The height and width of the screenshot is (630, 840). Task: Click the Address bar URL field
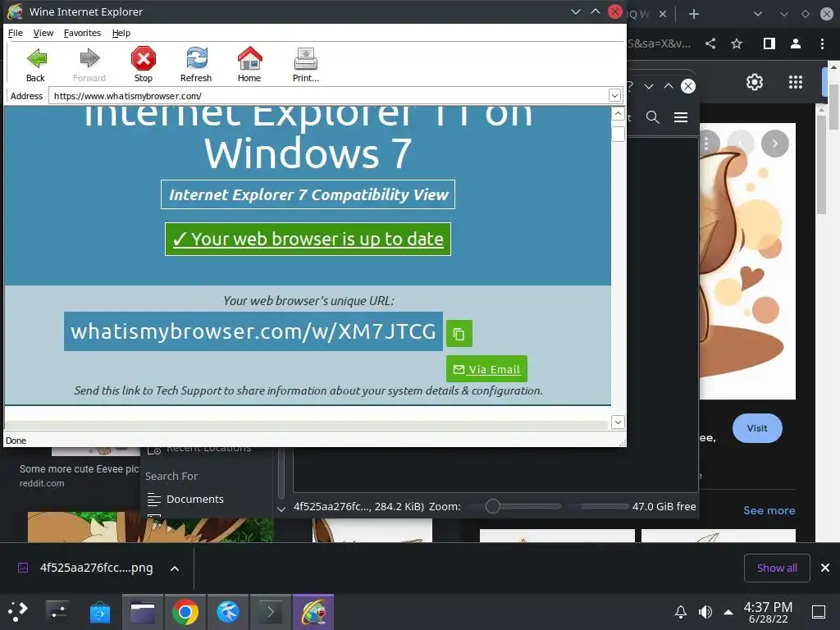(x=330, y=96)
